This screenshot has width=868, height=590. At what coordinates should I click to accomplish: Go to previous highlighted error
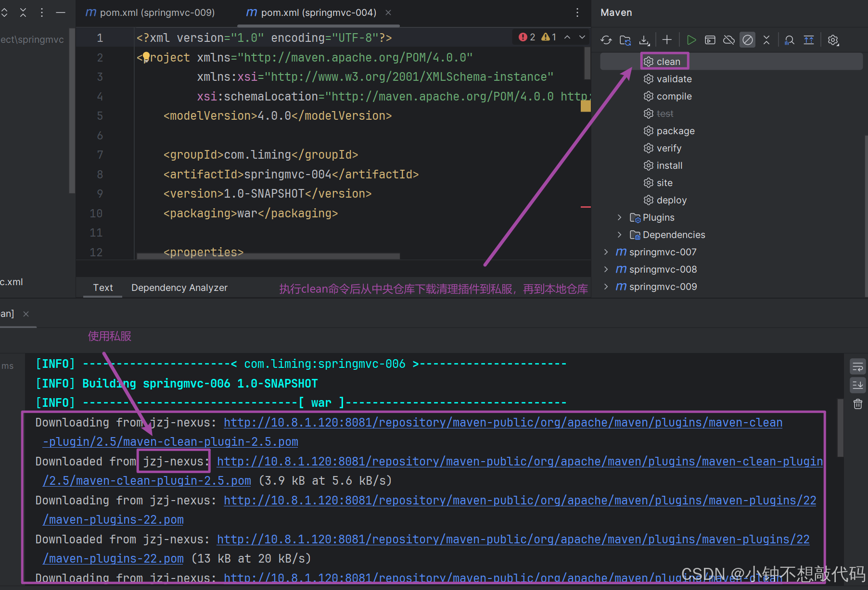[567, 37]
